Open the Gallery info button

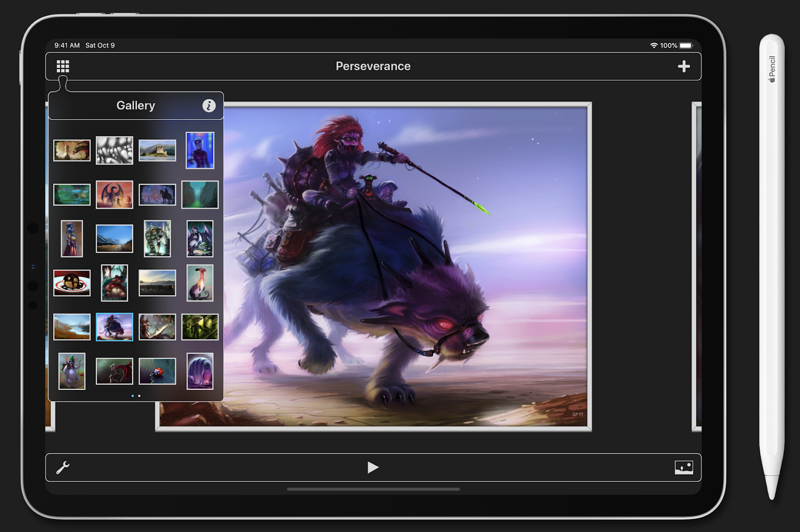pyautogui.click(x=209, y=105)
